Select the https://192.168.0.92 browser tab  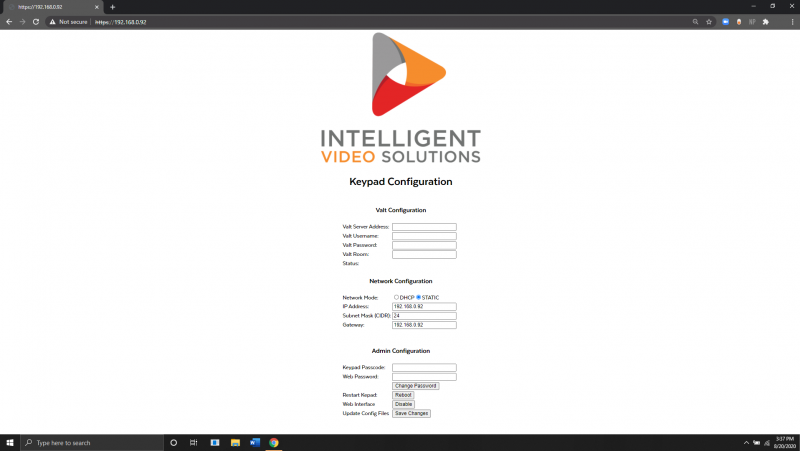(x=53, y=7)
